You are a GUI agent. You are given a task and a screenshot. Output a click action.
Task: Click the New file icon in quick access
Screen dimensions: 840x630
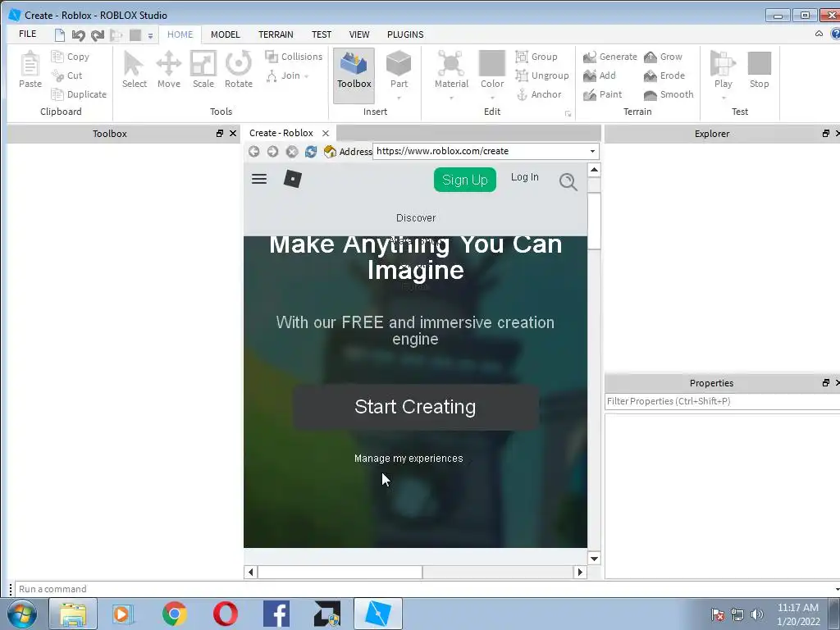[x=59, y=35]
